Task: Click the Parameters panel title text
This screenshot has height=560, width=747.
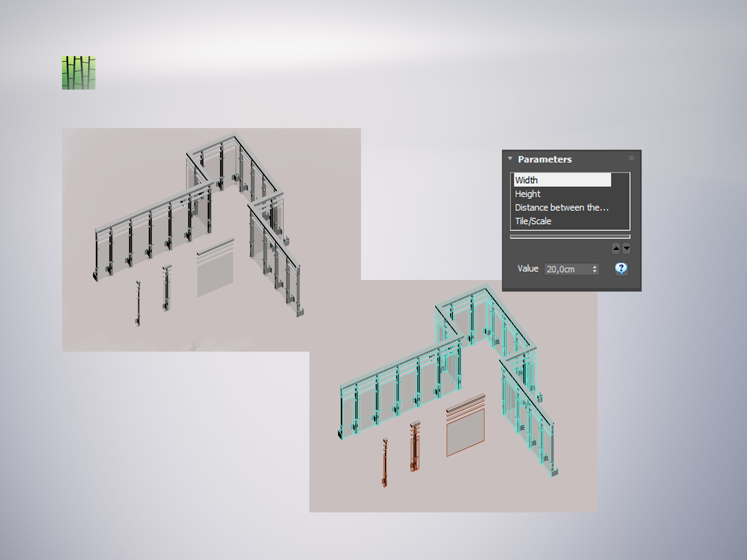Action: tap(545, 159)
